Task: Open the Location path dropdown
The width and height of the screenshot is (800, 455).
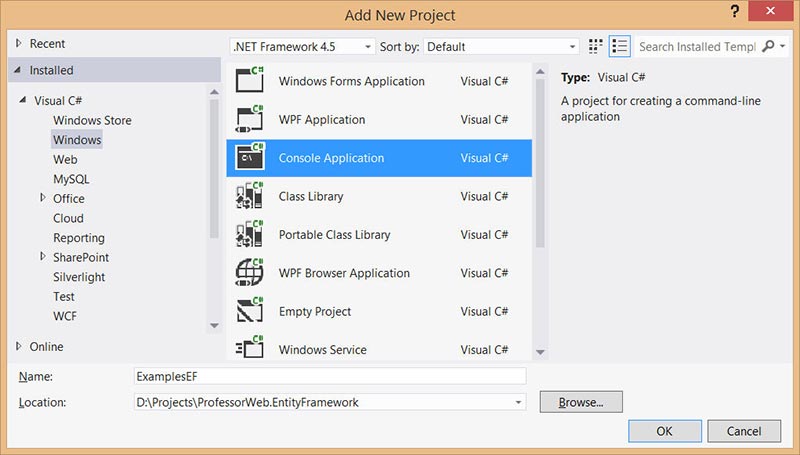Action: click(518, 402)
